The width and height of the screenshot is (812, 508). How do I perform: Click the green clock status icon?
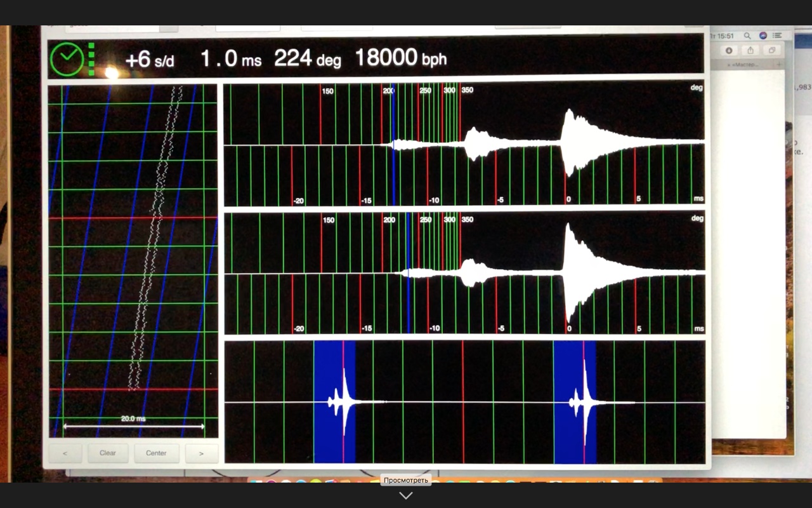[67, 59]
